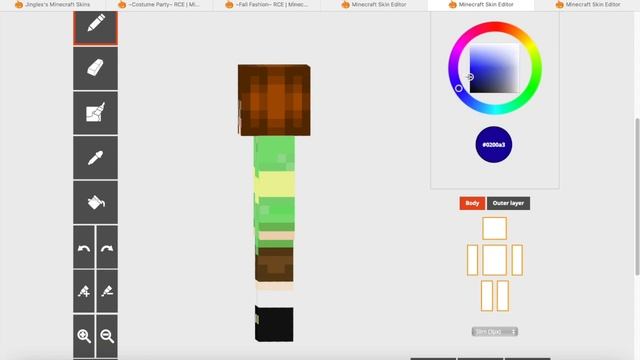Image resolution: width=640 pixels, height=360 pixels.
Task: Select the Eyedropper color picker tool
Action: 96,158
